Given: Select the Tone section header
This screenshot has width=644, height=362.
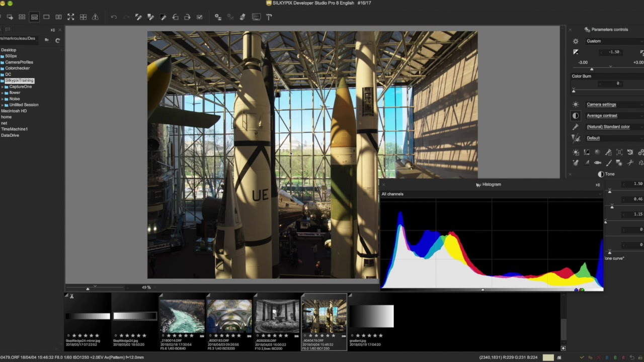Looking at the screenshot, I should [x=606, y=174].
